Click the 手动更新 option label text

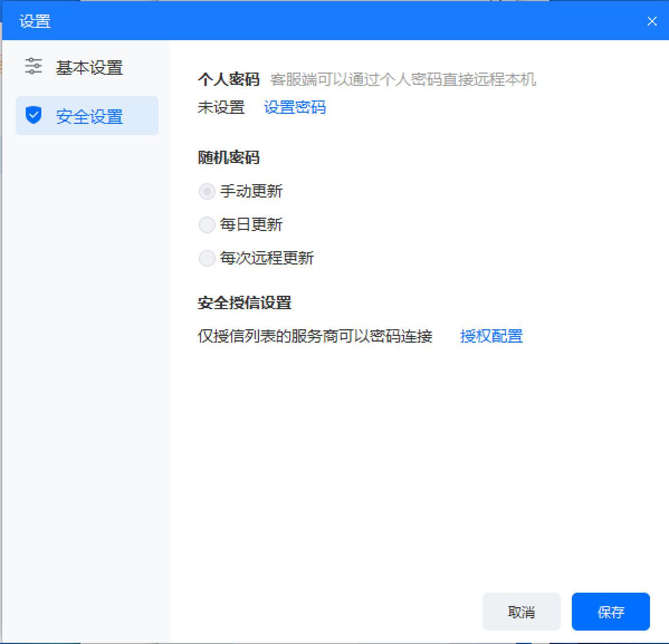[x=251, y=191]
